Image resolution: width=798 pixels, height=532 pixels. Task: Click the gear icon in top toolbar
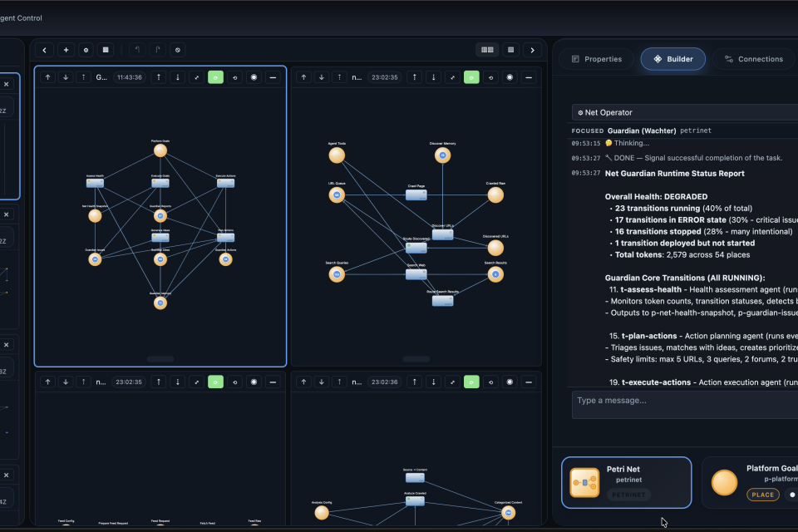86,50
